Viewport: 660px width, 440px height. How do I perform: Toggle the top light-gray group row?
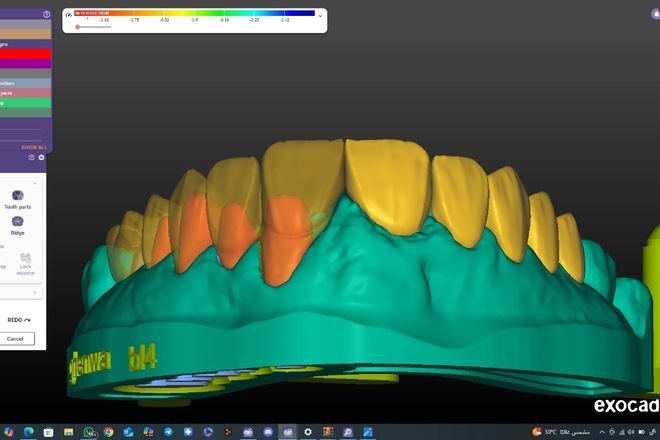coord(25,24)
